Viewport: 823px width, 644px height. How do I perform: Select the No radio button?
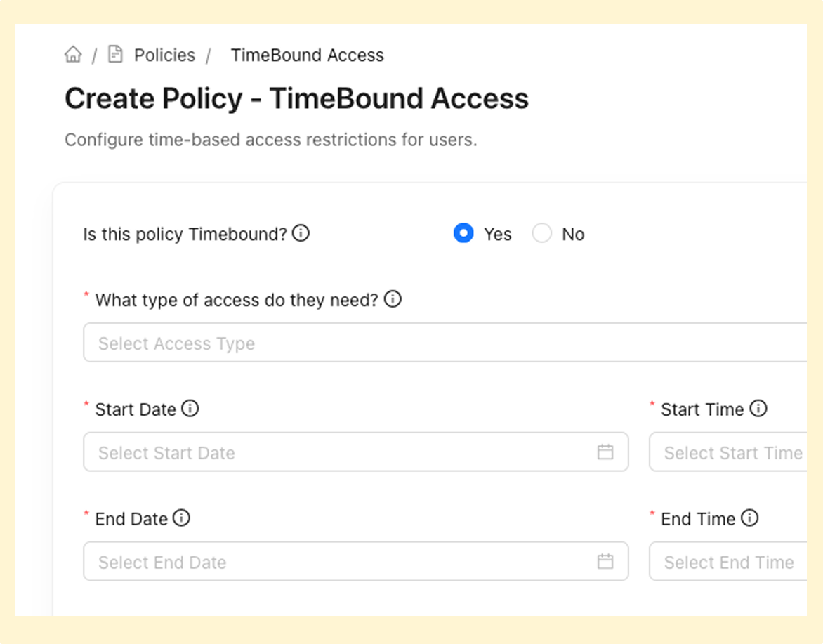tap(541, 233)
